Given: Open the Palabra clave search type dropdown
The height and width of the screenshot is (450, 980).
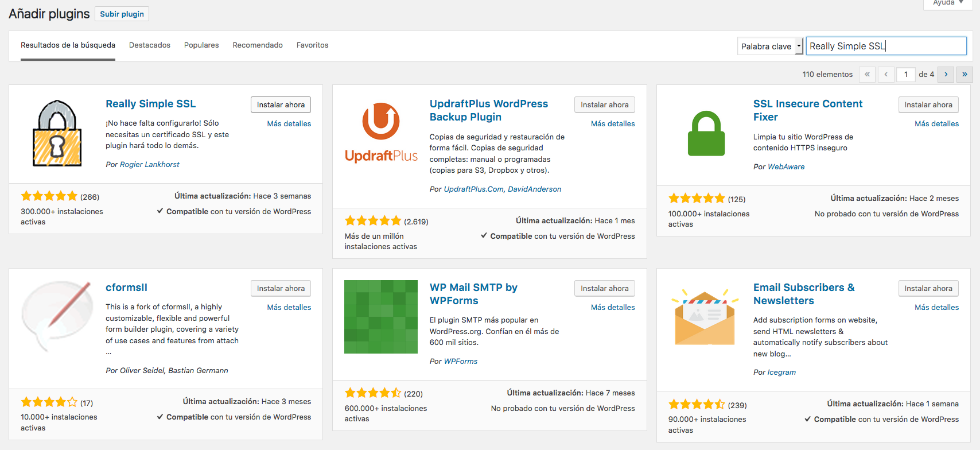Looking at the screenshot, I should [770, 46].
